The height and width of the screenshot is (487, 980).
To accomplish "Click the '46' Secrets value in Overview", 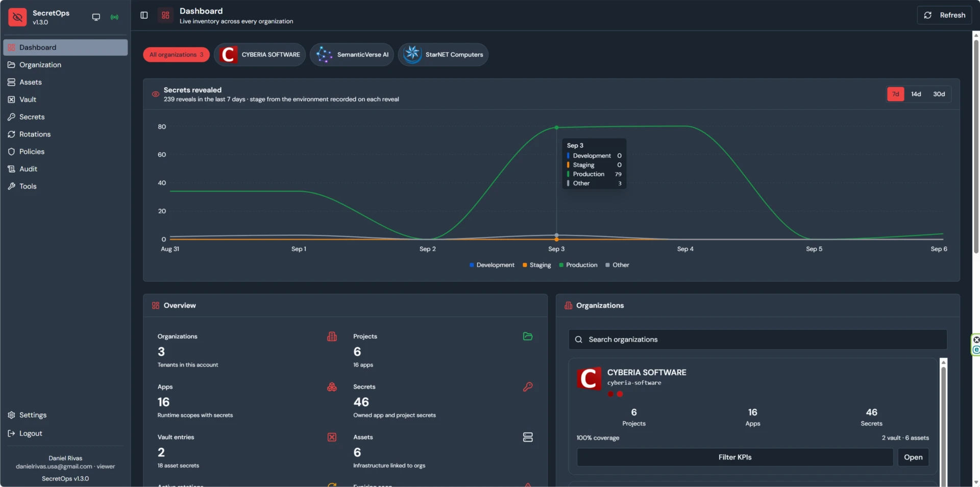I will [361, 402].
